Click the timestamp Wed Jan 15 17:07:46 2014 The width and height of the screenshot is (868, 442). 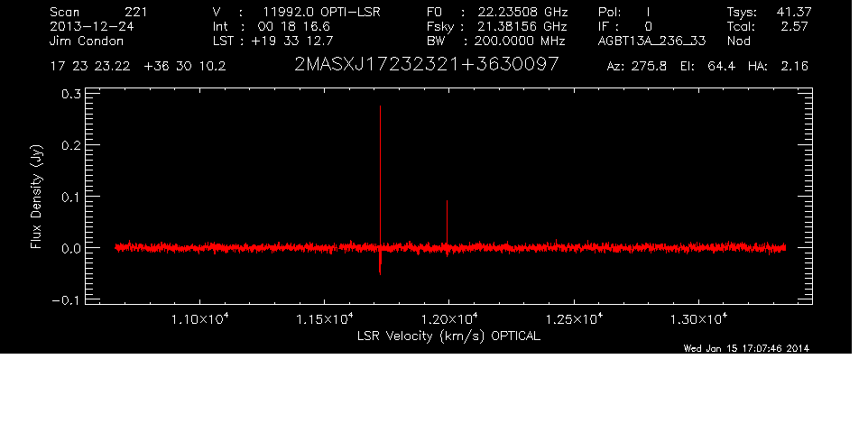click(x=746, y=348)
